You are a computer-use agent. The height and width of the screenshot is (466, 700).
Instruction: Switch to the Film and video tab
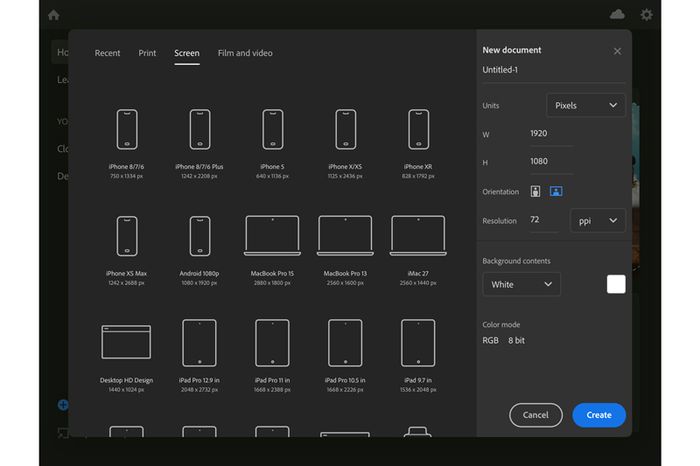click(245, 53)
